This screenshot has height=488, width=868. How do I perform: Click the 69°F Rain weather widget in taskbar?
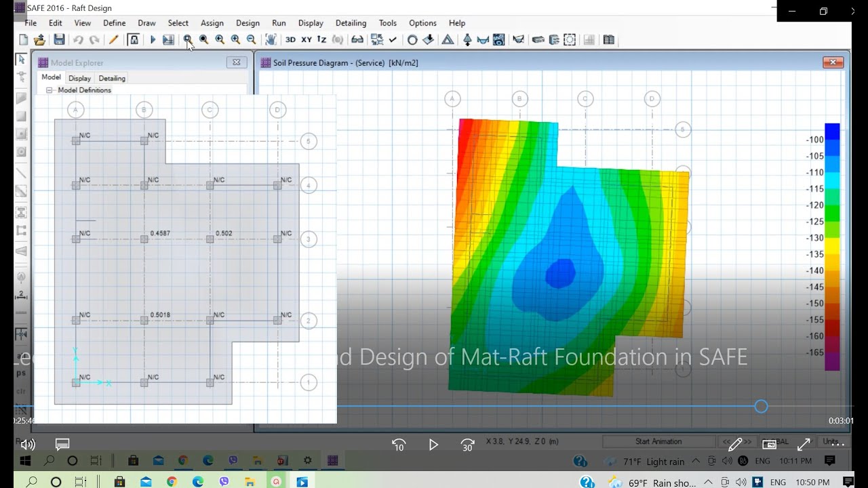pyautogui.click(x=653, y=483)
